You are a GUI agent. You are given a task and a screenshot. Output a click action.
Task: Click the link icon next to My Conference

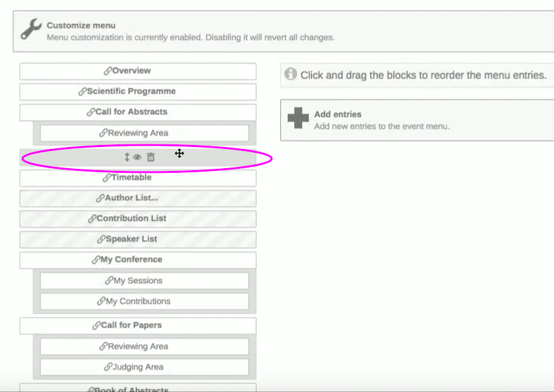[96, 260]
